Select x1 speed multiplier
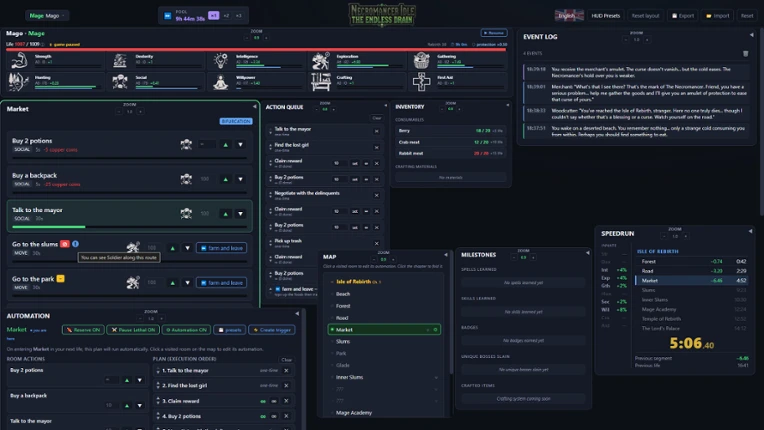The height and width of the screenshot is (430, 764). pyautogui.click(x=213, y=16)
